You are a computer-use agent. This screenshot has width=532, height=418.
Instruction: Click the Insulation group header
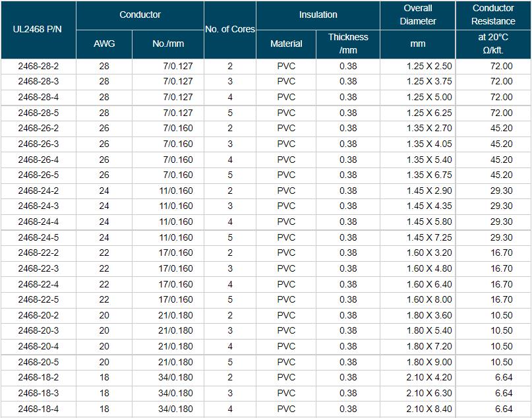pos(318,15)
